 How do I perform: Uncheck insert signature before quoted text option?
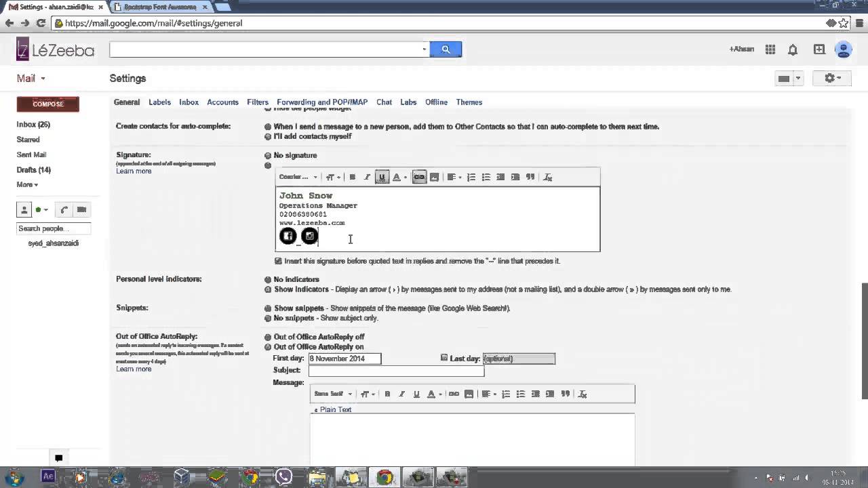277,261
